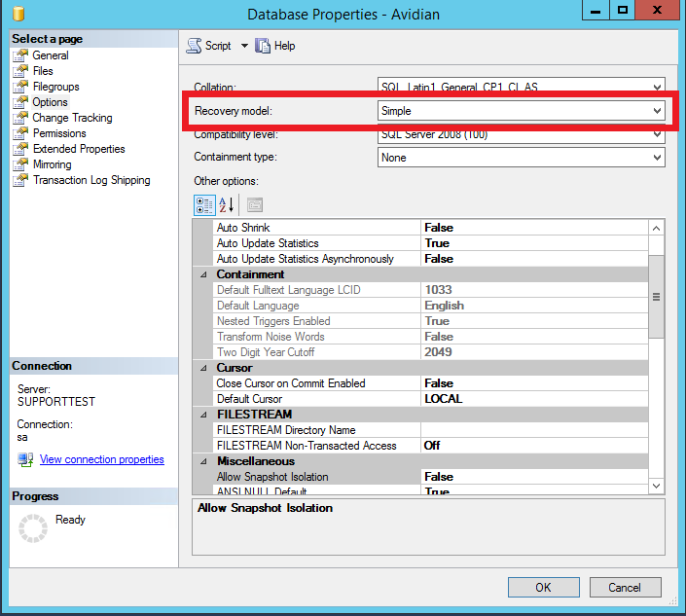
Task: Collapse the Containment section
Action: tap(203, 274)
